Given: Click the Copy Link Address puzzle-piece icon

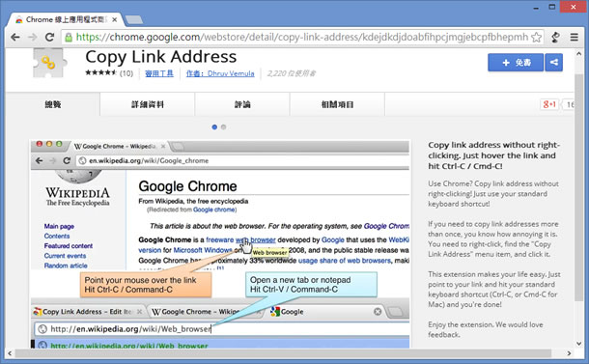Looking at the screenshot, I should pos(49,63).
